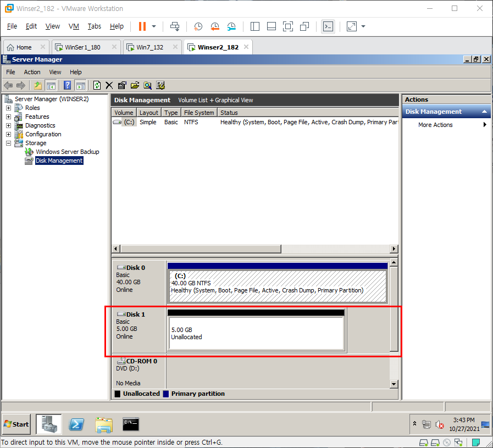Select Disk Management tree item

(x=59, y=161)
